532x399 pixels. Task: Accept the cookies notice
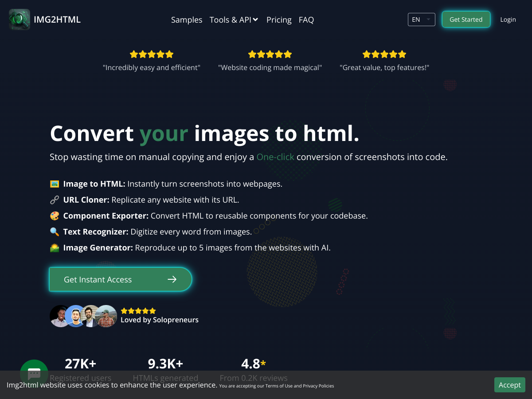(509, 385)
